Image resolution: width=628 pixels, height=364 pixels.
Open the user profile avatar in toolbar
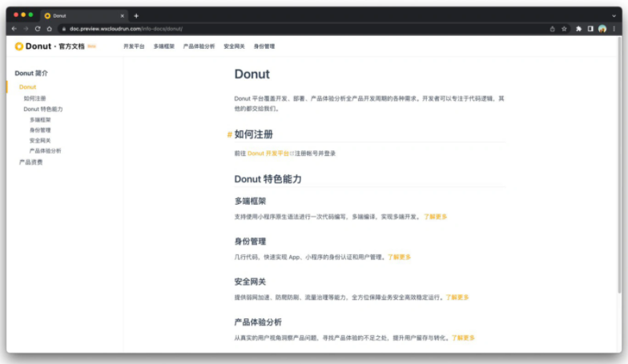[x=602, y=29]
